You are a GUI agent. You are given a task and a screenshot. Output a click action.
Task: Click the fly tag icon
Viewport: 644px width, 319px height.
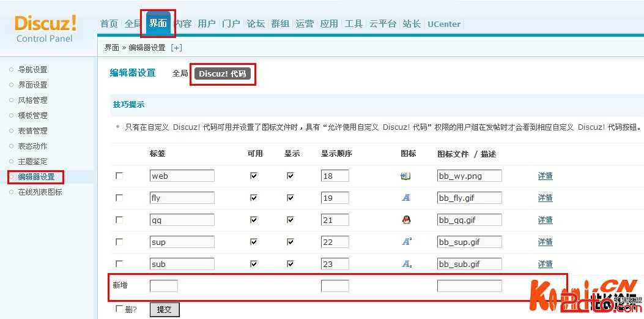pos(405,198)
